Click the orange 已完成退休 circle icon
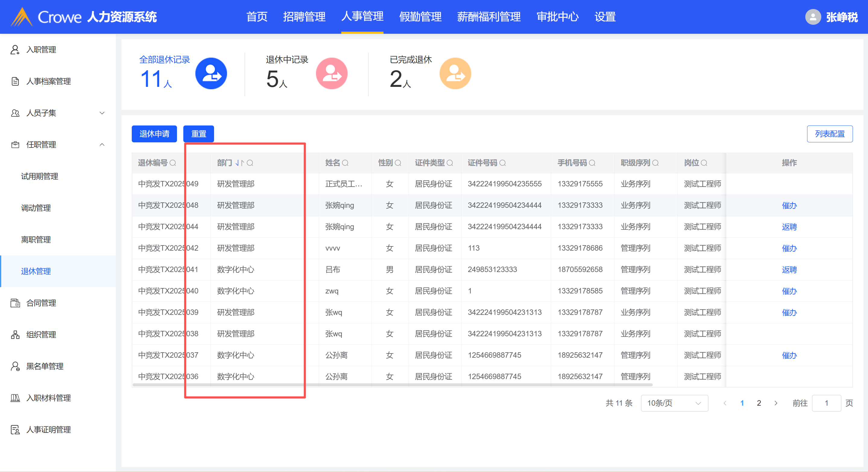868x472 pixels. click(x=455, y=74)
